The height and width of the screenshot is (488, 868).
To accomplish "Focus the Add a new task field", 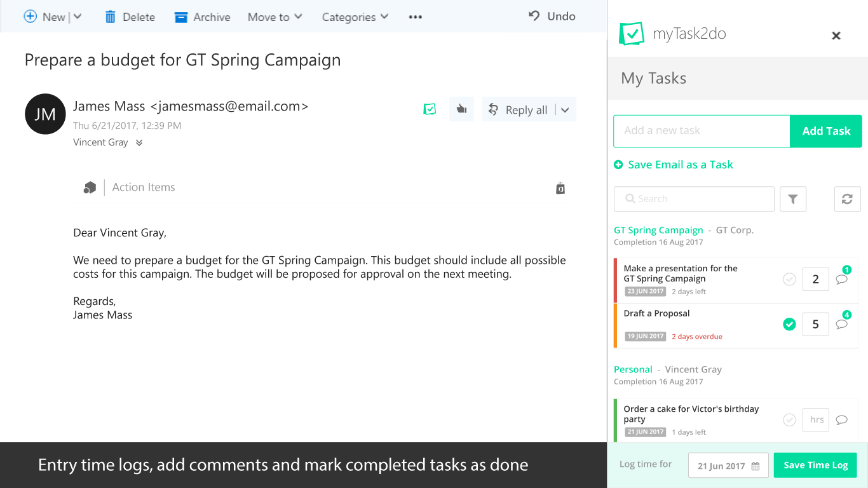I will pos(702,131).
